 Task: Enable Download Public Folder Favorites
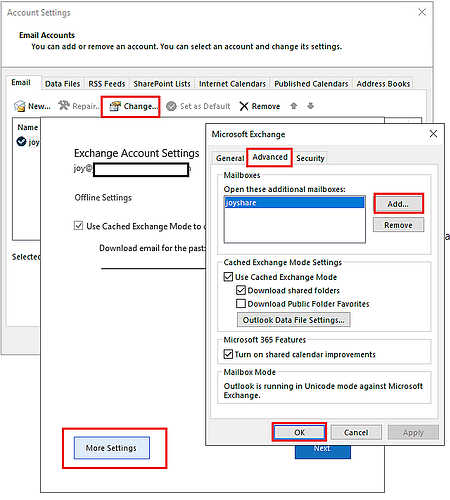241,304
